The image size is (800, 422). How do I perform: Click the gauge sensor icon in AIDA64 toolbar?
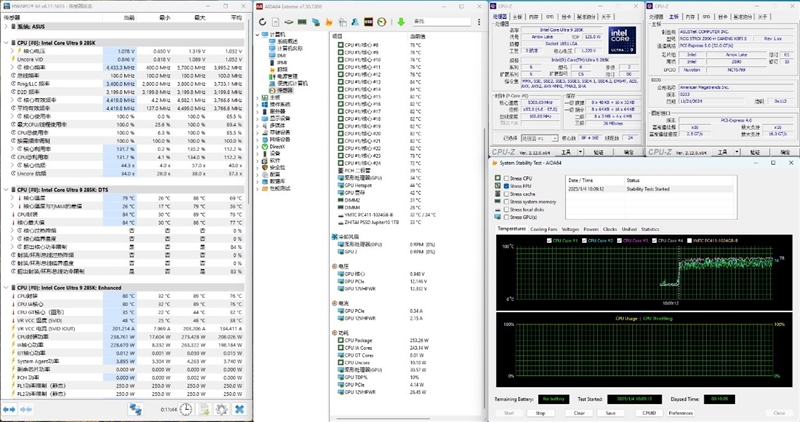382,22
